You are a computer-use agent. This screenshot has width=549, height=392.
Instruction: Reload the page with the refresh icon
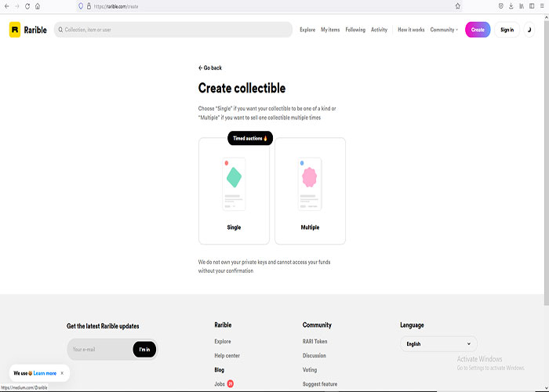pyautogui.click(x=27, y=5)
